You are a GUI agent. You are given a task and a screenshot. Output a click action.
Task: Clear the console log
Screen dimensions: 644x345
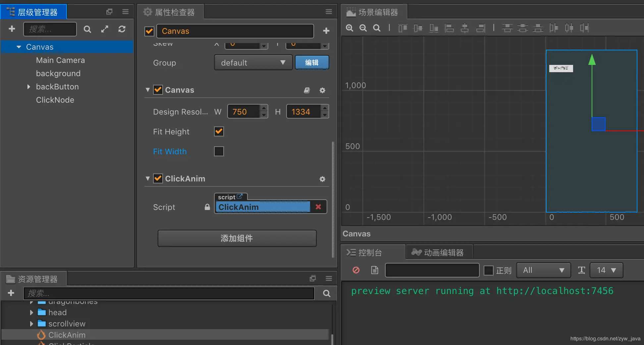(x=356, y=270)
